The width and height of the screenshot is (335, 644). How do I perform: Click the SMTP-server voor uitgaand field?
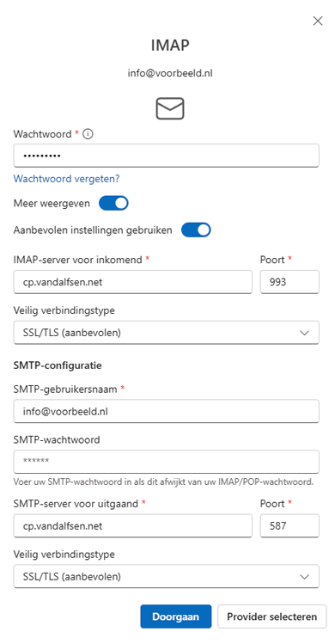tap(132, 525)
